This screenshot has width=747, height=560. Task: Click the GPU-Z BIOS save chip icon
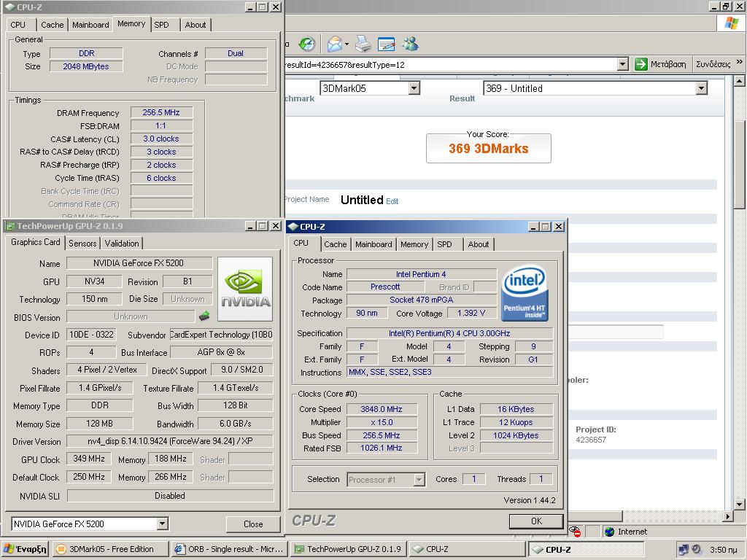204,315
